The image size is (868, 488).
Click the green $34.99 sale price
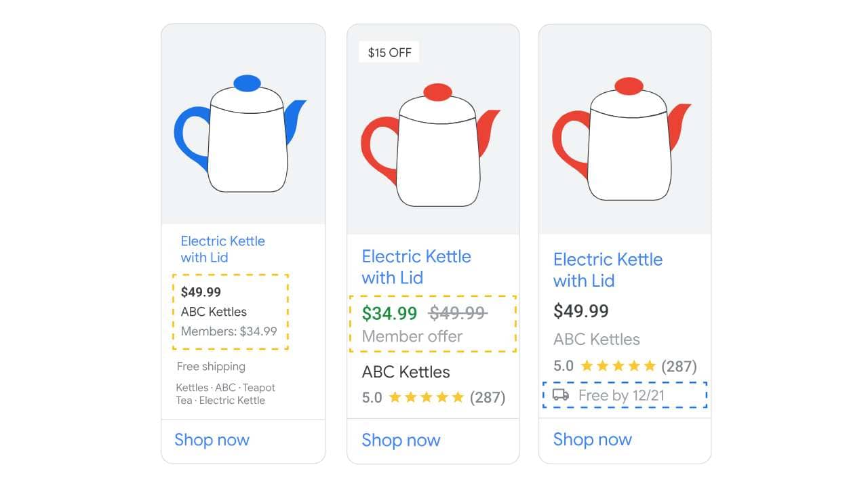point(389,313)
